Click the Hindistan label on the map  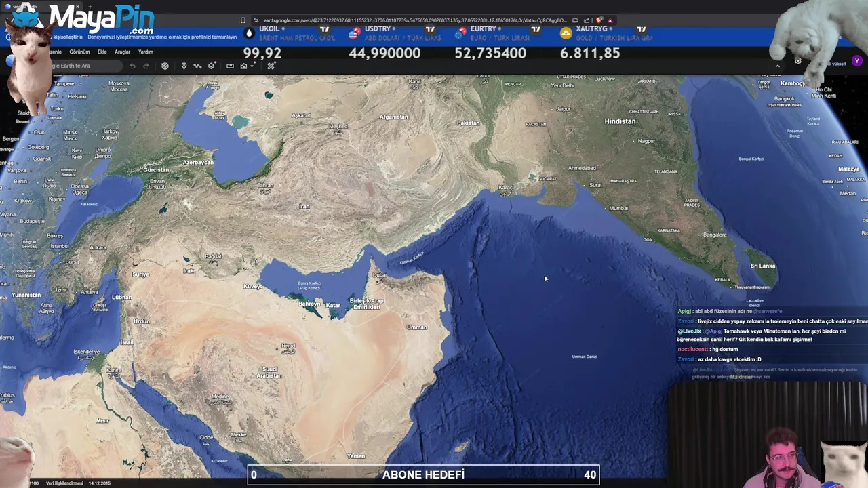(x=620, y=121)
